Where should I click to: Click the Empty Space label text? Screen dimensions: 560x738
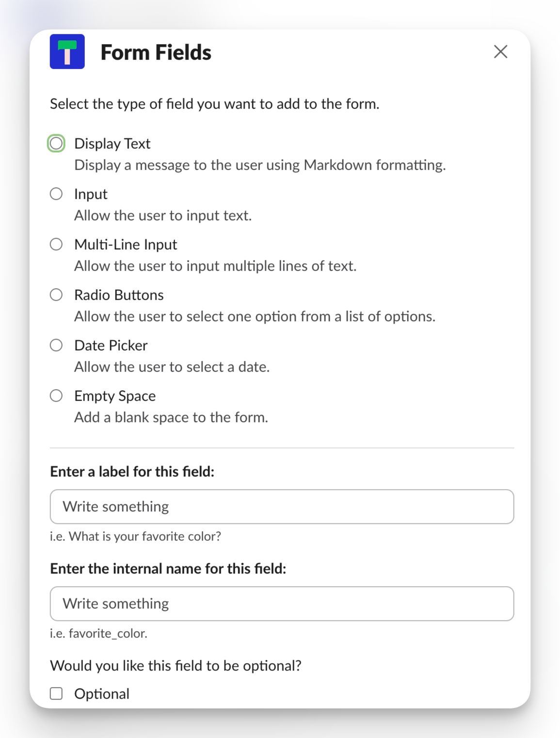(x=115, y=396)
